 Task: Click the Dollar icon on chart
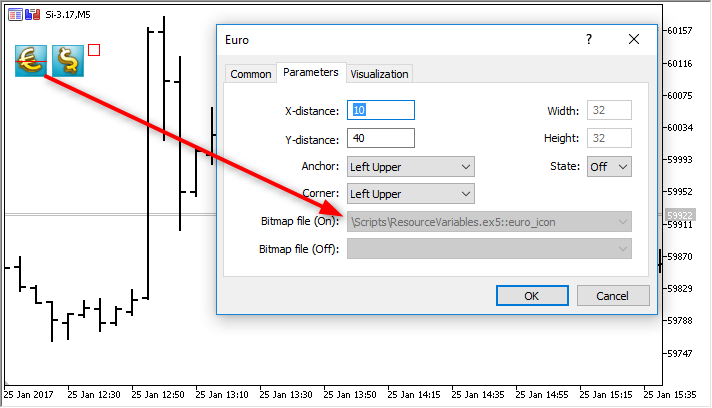coord(68,61)
